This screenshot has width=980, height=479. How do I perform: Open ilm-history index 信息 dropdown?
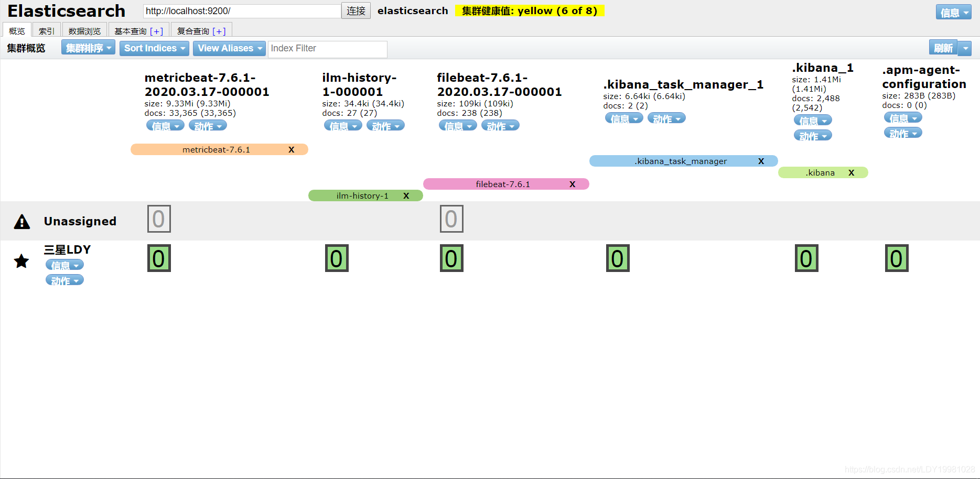343,126
